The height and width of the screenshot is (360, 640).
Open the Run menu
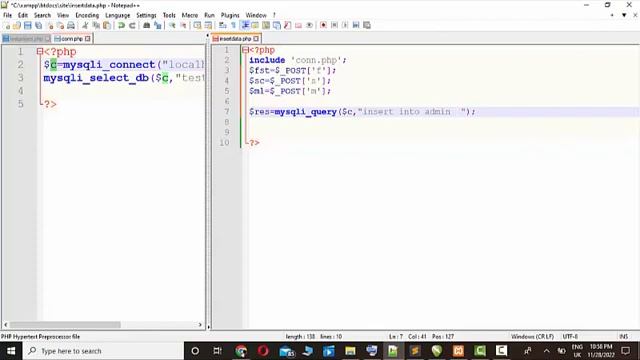click(209, 15)
